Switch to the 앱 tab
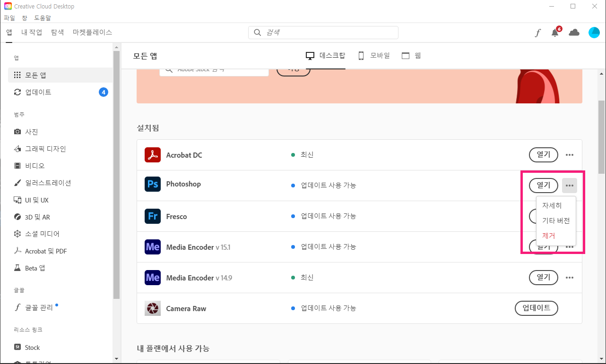Viewport: 606px width, 364px height. click(x=9, y=33)
